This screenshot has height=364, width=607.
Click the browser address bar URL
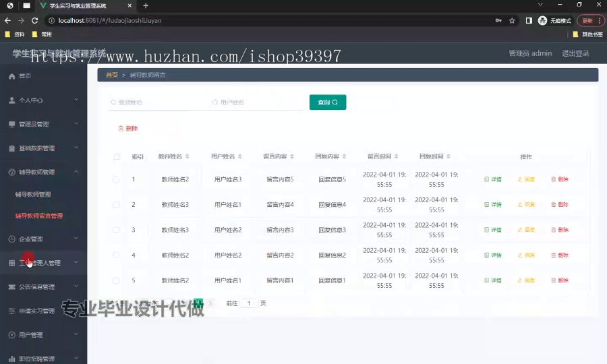tap(109, 20)
